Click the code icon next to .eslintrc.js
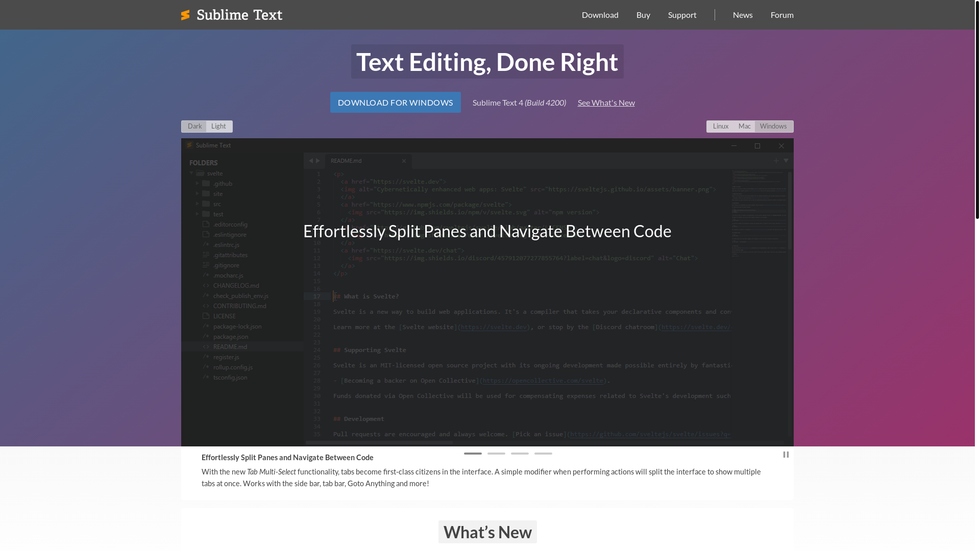980x551 pixels. pos(206,245)
